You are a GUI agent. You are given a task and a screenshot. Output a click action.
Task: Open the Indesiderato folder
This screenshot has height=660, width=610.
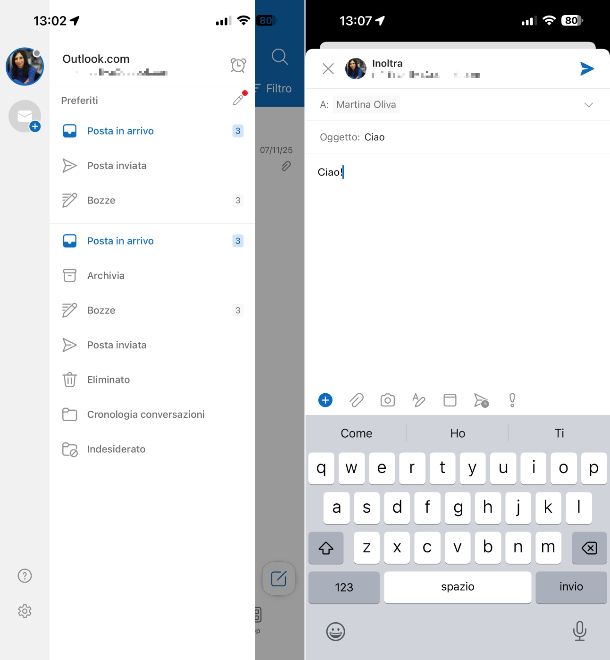[x=152, y=449]
